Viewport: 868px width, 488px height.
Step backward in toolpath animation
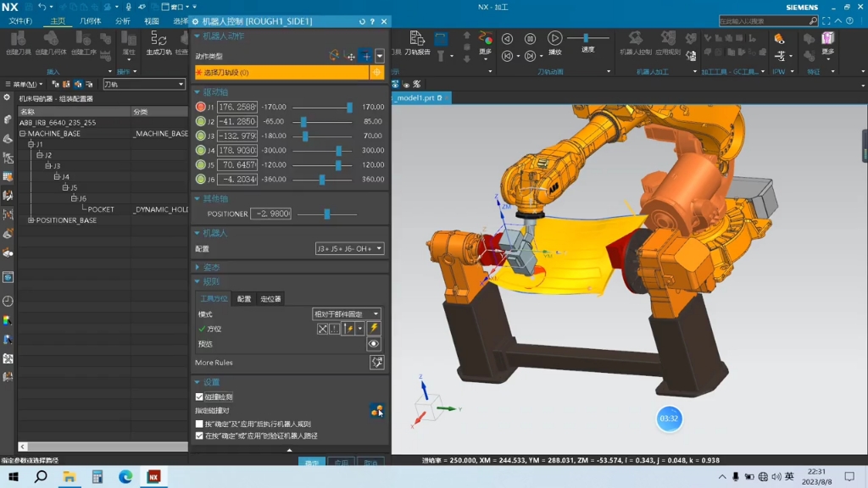[507, 56]
